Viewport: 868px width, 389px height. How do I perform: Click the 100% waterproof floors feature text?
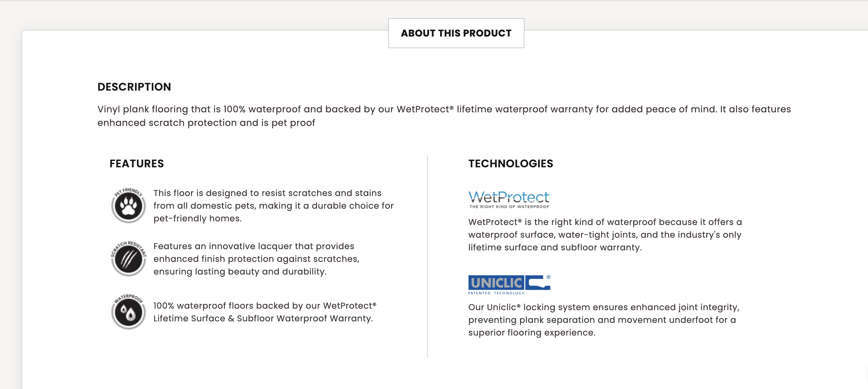pyautogui.click(x=264, y=312)
